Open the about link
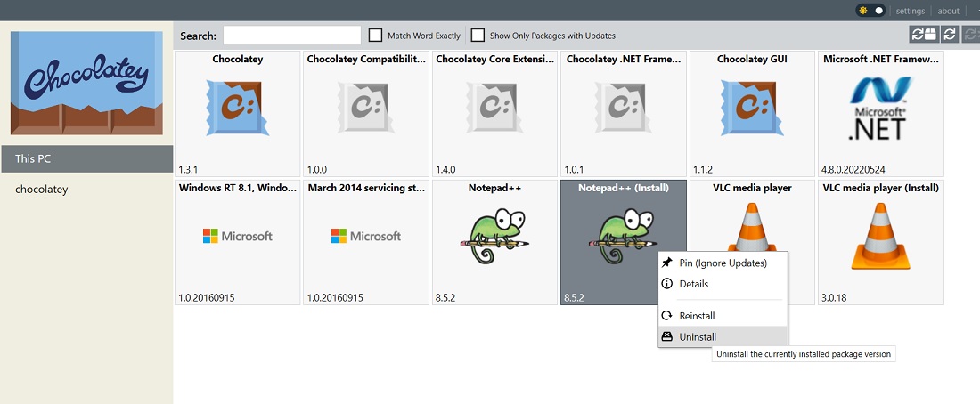Image resolution: width=980 pixels, height=404 pixels. pos(948,11)
